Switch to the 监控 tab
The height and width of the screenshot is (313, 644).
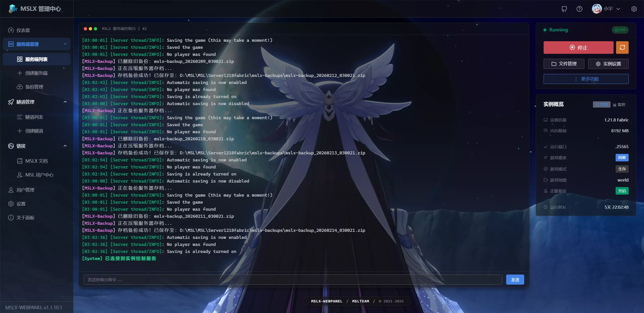point(619,105)
